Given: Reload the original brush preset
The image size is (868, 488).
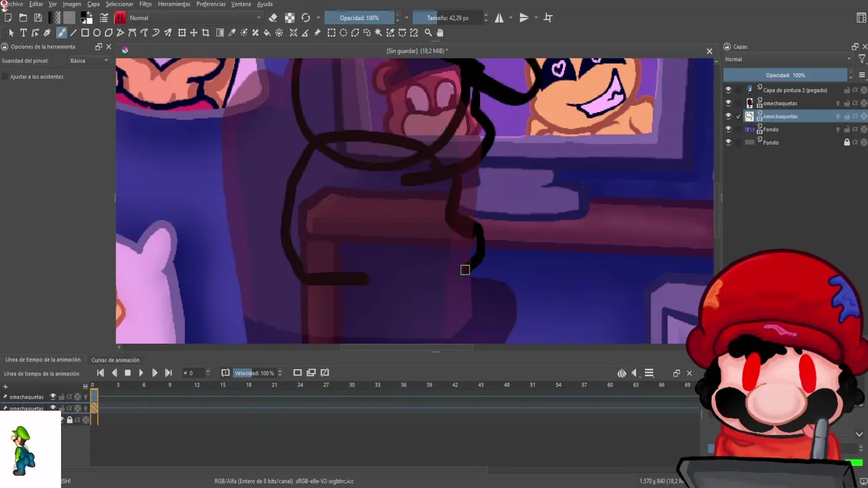Looking at the screenshot, I should 306,18.
